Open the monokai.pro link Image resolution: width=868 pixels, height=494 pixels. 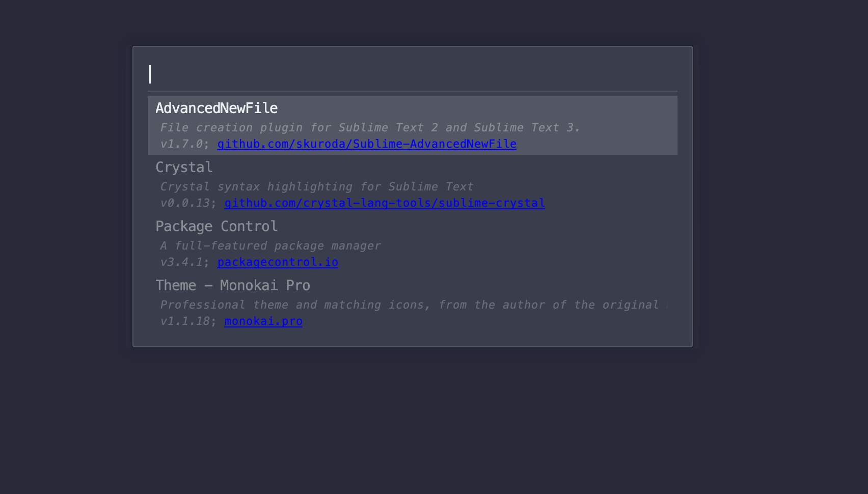[263, 321]
